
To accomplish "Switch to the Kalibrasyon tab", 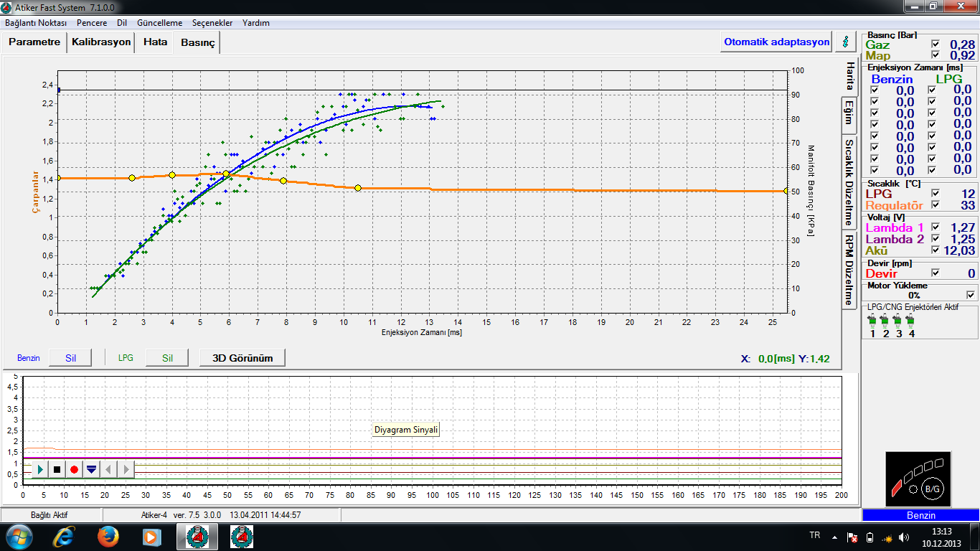I will pyautogui.click(x=101, y=42).
